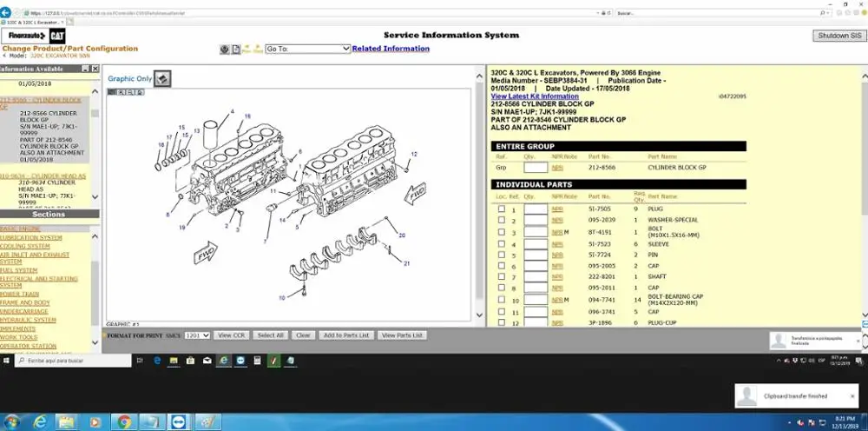Check the box for 095-2011 CAP
Screen dimensions: 868x431
pos(502,288)
